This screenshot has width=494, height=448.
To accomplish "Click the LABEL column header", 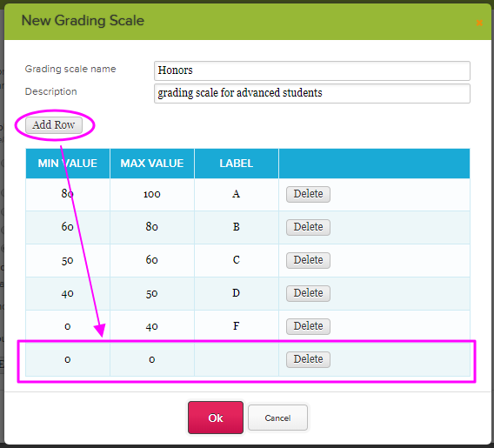I will 237,164.
